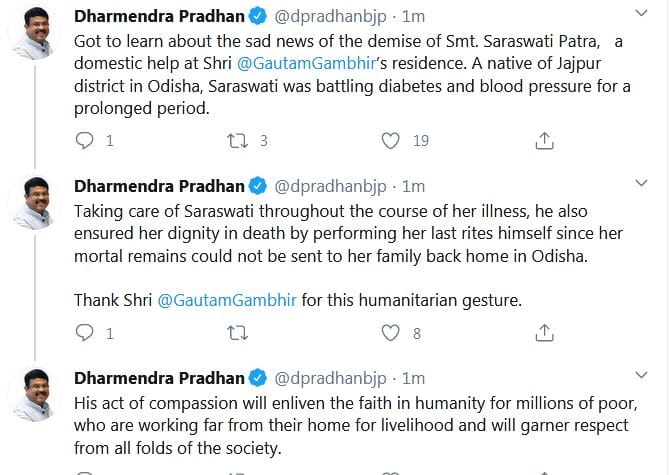Like the second tweet with 8 likes
Image resolution: width=669 pixels, height=475 pixels.
[392, 333]
